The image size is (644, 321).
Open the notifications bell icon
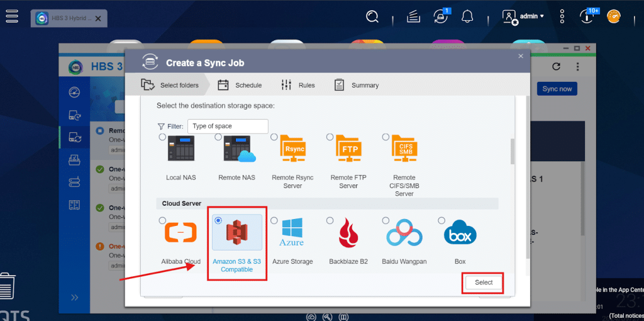click(467, 16)
